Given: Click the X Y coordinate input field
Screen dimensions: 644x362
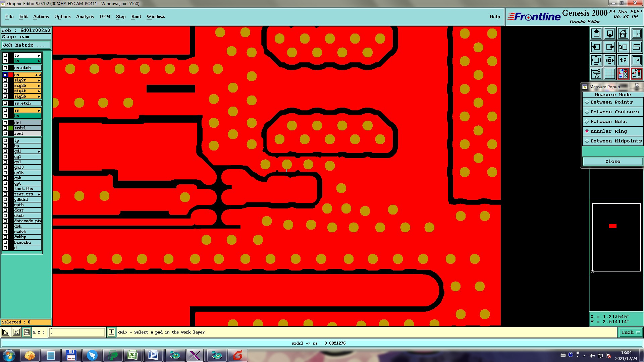Looking at the screenshot, I should pos(77,332).
